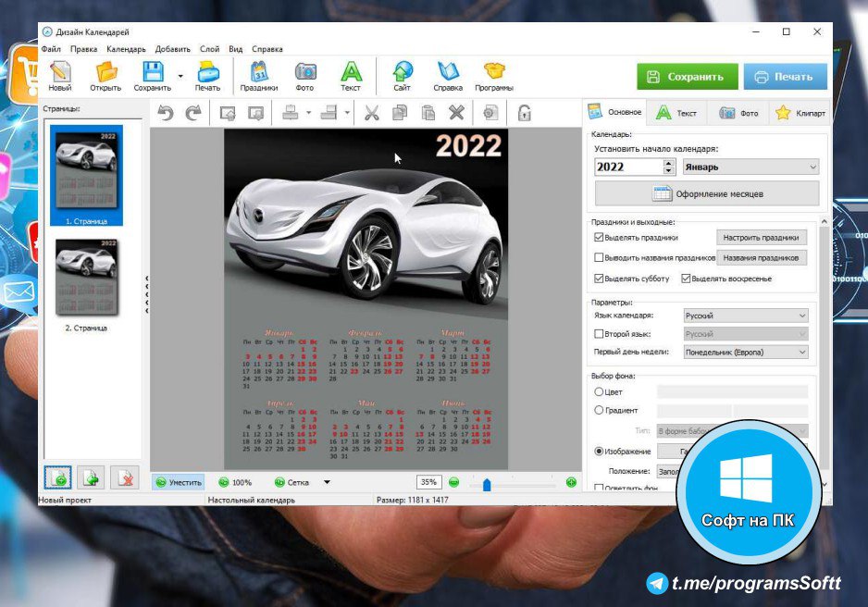The height and width of the screenshot is (607, 868).
Task: Click the scissors Cut icon
Action: tap(371, 113)
